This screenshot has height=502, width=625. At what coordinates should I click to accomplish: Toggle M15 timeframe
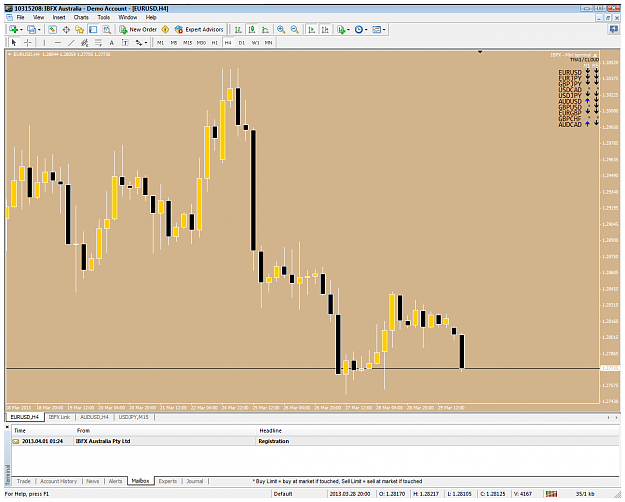[187, 43]
